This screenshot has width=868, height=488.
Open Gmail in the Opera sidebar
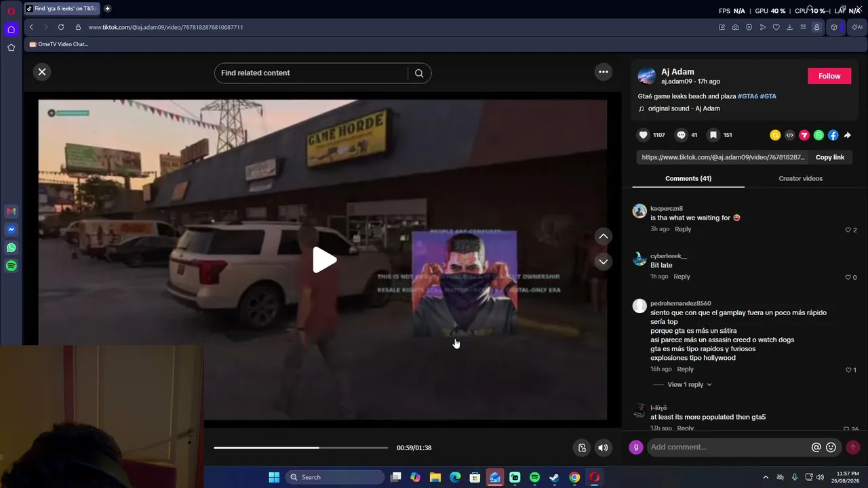(11, 211)
